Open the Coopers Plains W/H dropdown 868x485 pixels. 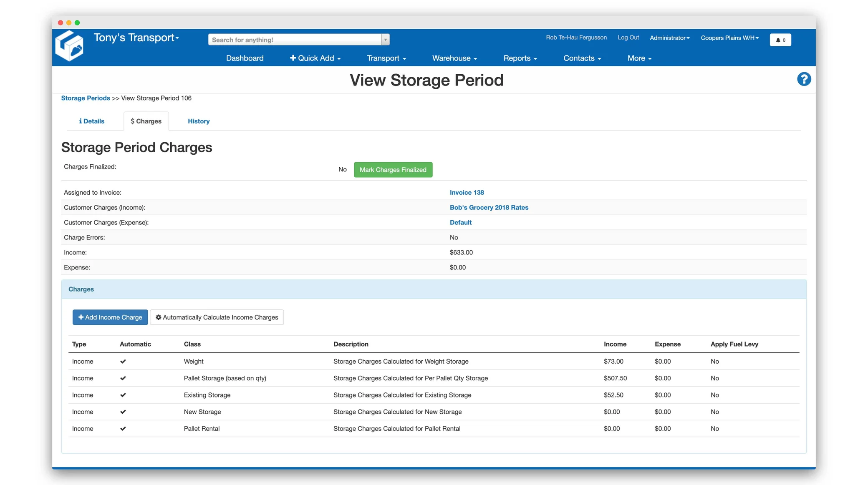pyautogui.click(x=729, y=38)
